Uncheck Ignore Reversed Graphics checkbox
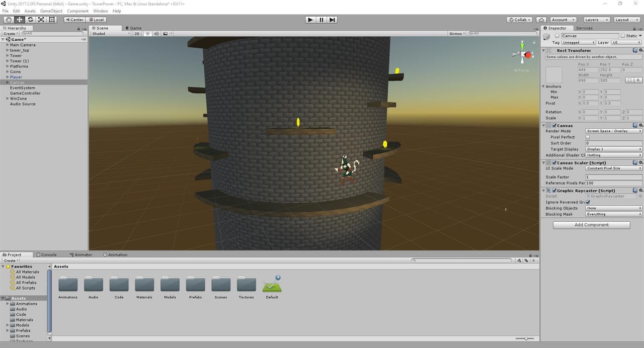The image size is (644, 348). coord(588,202)
